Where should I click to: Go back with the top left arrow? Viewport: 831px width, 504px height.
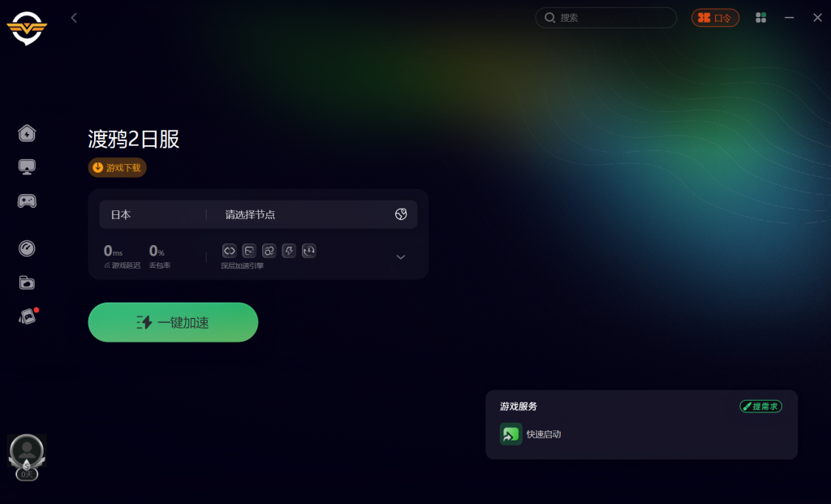coord(74,18)
